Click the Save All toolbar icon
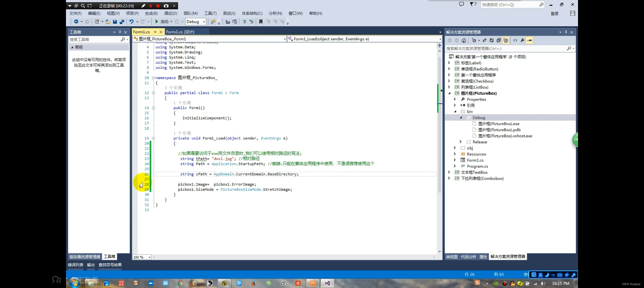 (x=122, y=22)
